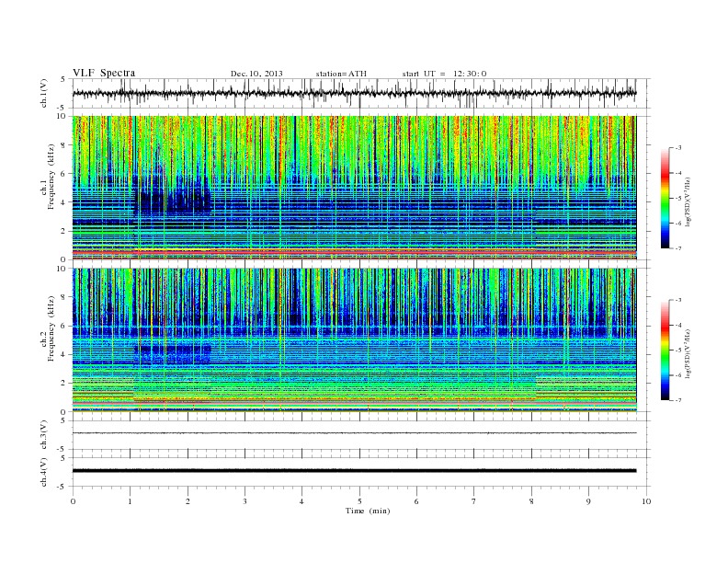
Task: Click the "VLF Spectra" plot title
Action: point(104,73)
